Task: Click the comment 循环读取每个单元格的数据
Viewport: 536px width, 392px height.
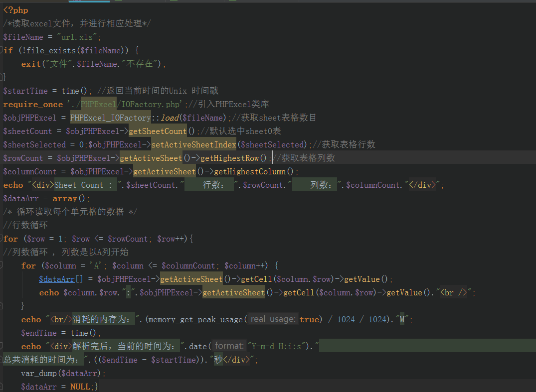Action: click(x=70, y=212)
